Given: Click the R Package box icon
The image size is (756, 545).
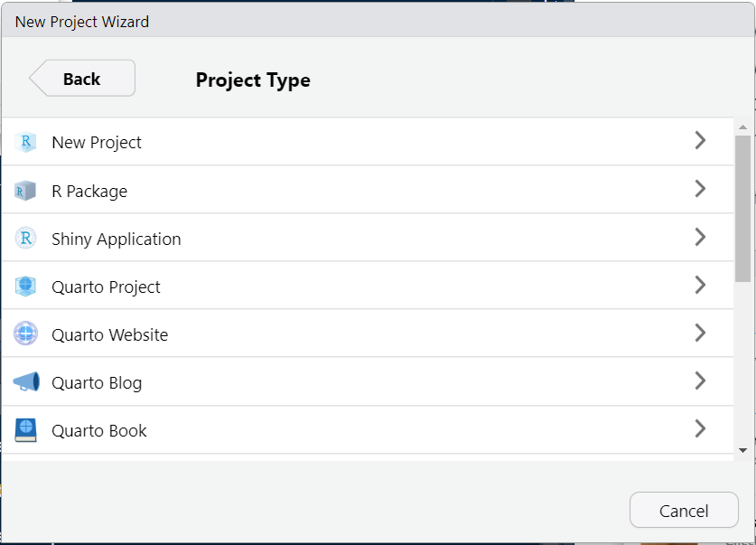Looking at the screenshot, I should coord(25,191).
